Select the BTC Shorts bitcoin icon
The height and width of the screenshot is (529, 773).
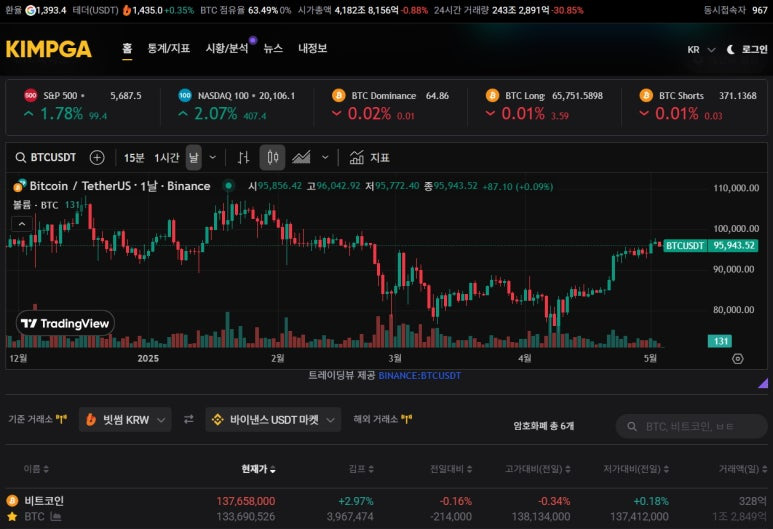coord(646,96)
